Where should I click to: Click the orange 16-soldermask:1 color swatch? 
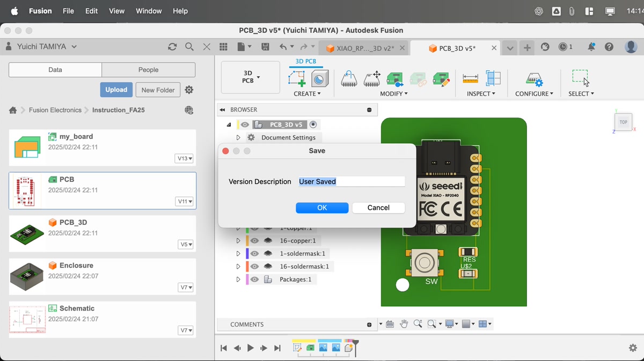pyautogui.click(x=247, y=267)
